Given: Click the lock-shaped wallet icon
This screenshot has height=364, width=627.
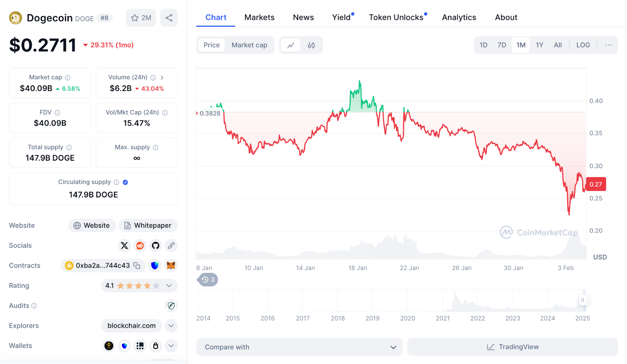Looking at the screenshot, I should [156, 346].
